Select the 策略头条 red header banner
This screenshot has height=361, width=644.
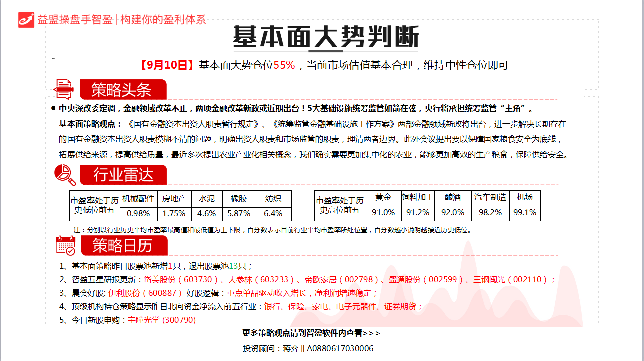pos(122,90)
